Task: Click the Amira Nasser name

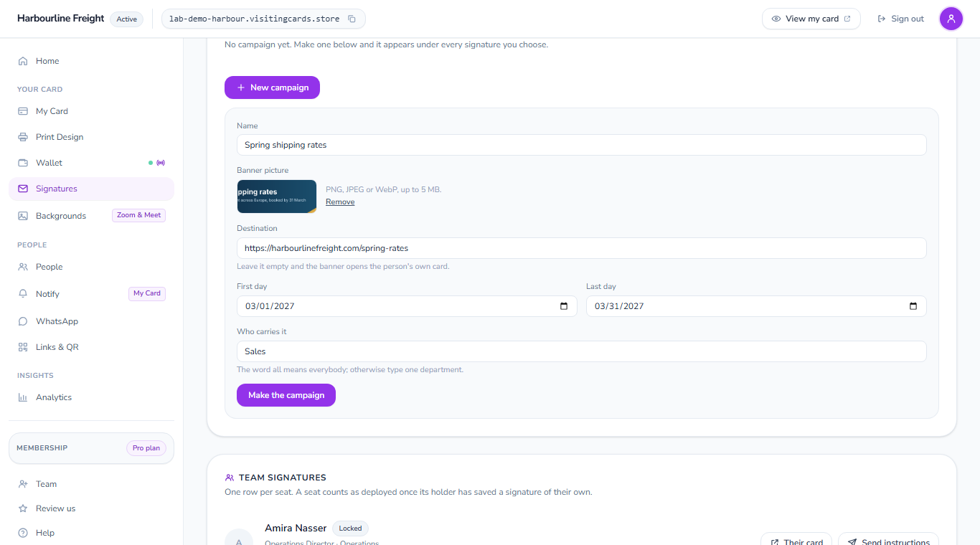Action: (296, 529)
